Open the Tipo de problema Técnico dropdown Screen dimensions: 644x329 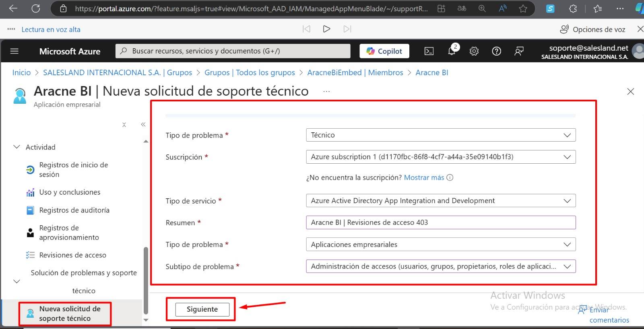[x=441, y=135]
